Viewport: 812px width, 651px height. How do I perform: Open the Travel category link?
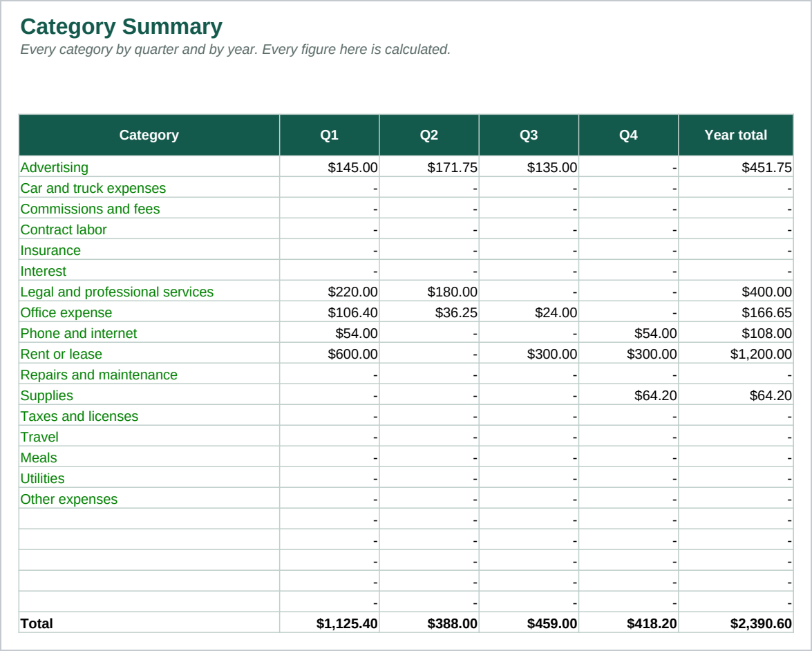pyautogui.click(x=39, y=437)
